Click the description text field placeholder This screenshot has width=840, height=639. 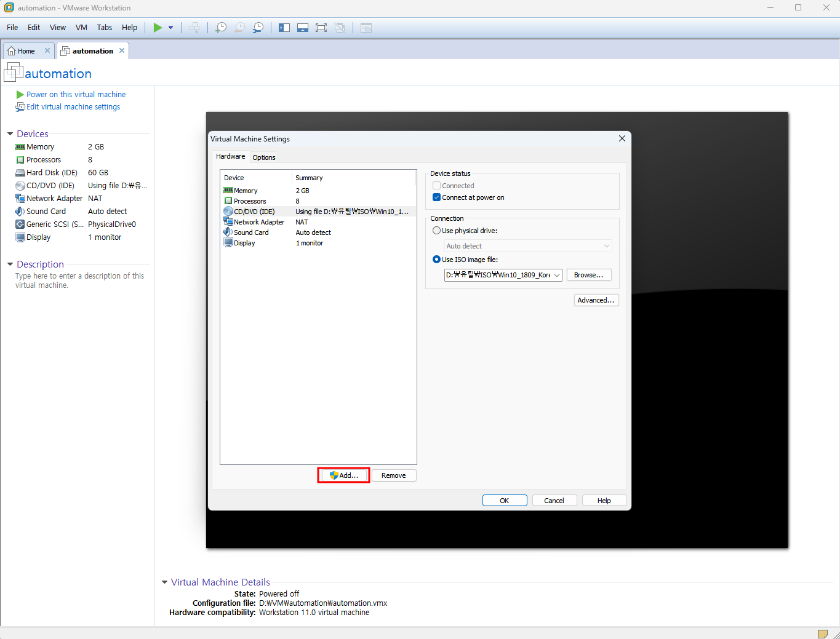80,280
